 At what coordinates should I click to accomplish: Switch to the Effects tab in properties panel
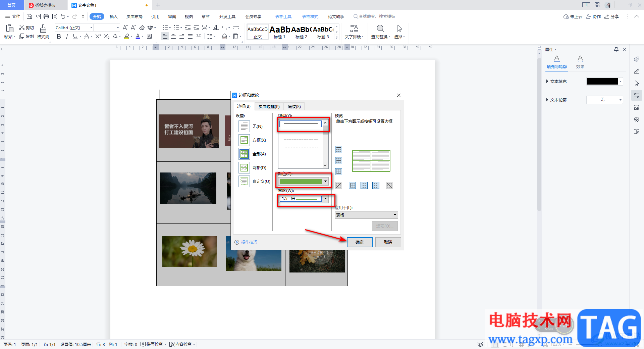point(580,62)
